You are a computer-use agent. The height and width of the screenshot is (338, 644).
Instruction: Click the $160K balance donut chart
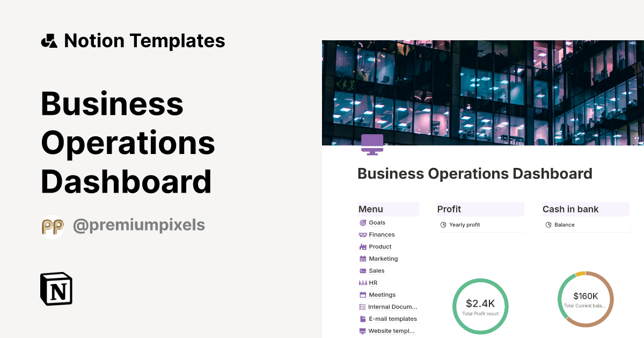pyautogui.click(x=586, y=299)
